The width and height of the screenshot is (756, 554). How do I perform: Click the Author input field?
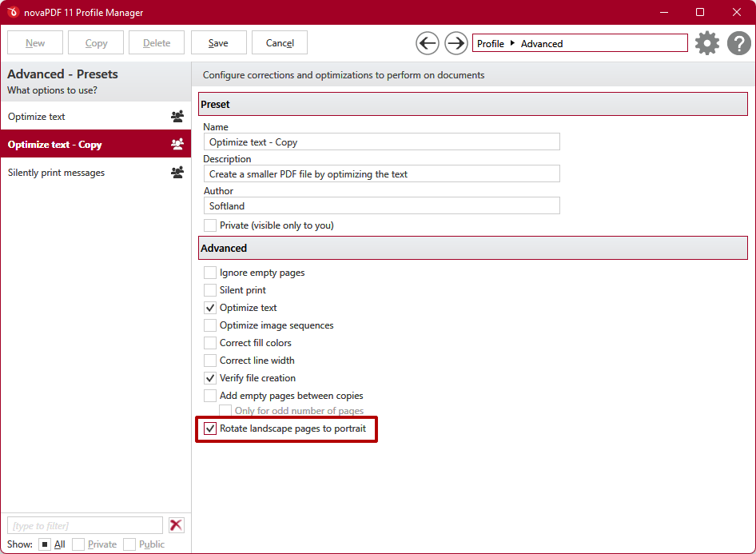(381, 205)
